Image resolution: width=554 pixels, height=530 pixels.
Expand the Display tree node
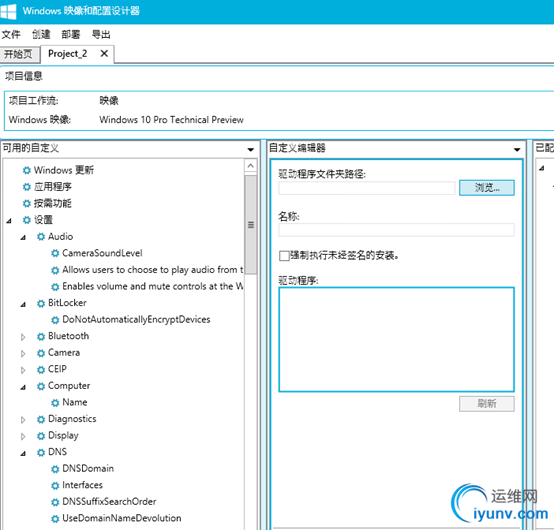click(23, 436)
